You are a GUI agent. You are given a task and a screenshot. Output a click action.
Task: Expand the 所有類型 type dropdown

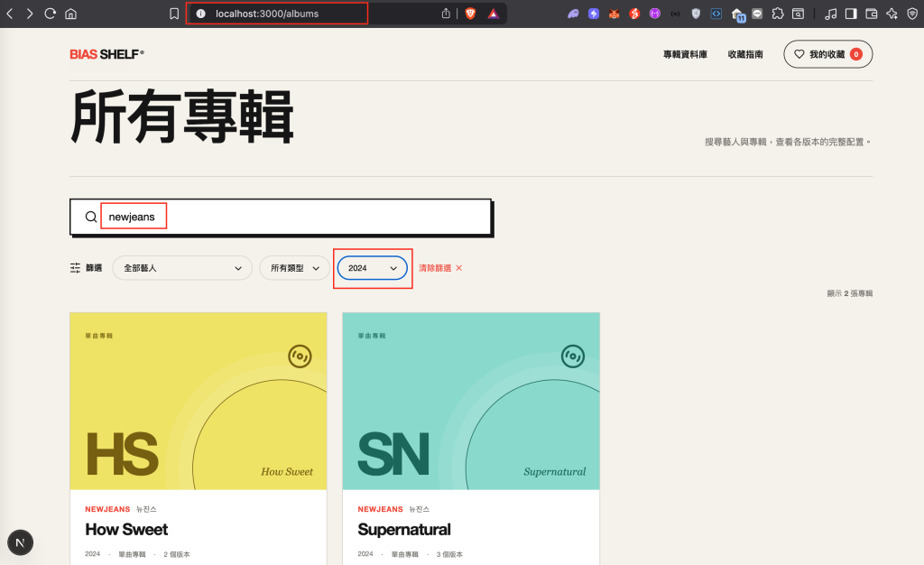pyautogui.click(x=295, y=268)
